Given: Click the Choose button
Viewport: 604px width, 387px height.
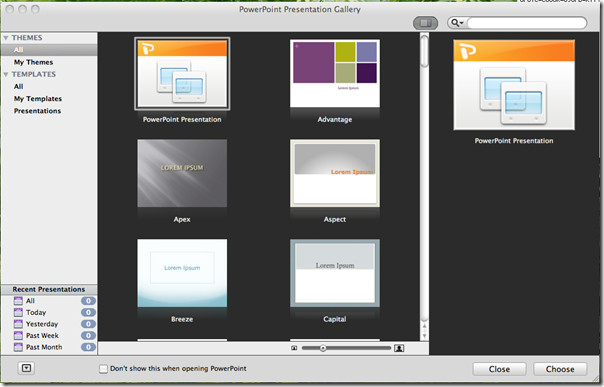Looking at the screenshot, I should click(560, 369).
